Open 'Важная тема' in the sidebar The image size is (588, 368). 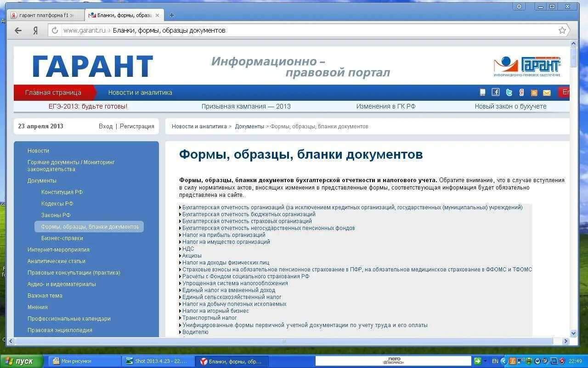point(45,296)
